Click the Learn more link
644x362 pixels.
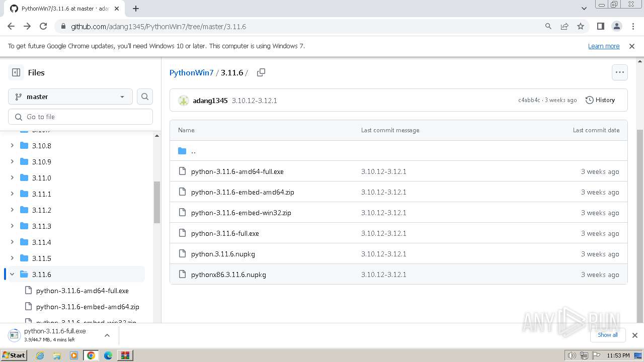click(604, 46)
